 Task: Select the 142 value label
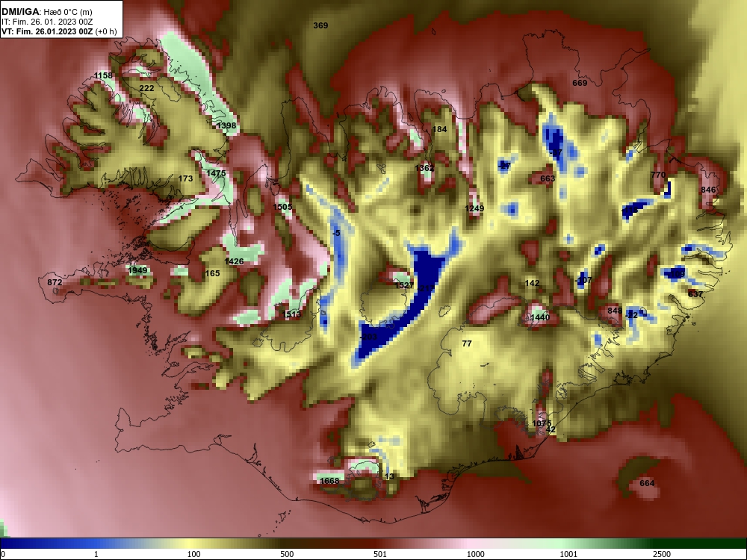[532, 283]
